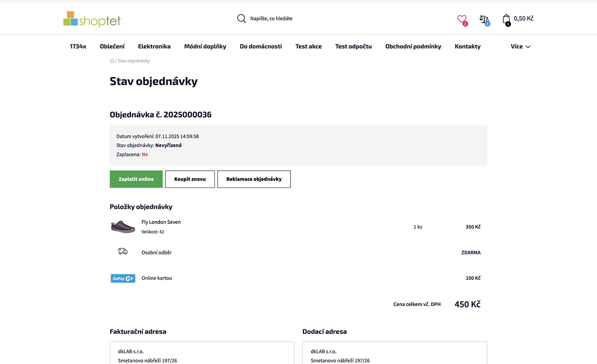Click the delivery truck icon
597x364 pixels.
(123, 252)
